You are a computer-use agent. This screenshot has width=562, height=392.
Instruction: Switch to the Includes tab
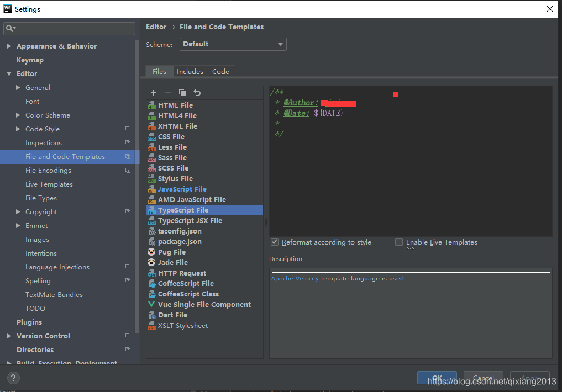[190, 71]
